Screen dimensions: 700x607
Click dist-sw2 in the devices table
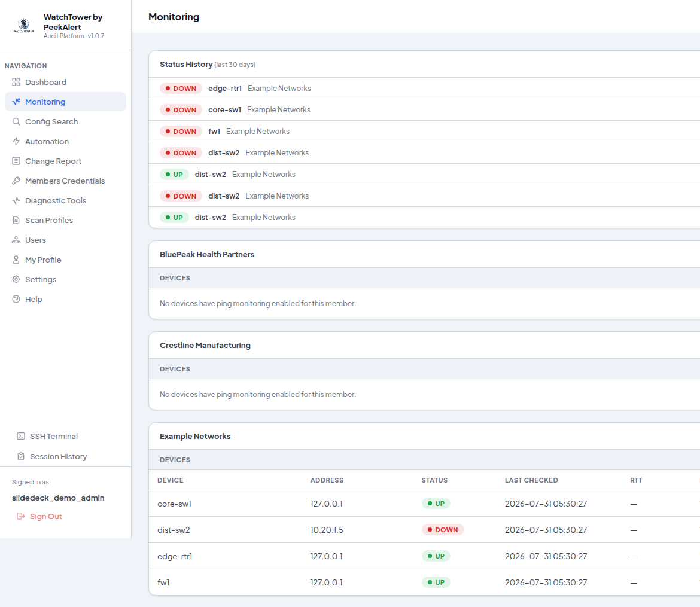tap(174, 530)
